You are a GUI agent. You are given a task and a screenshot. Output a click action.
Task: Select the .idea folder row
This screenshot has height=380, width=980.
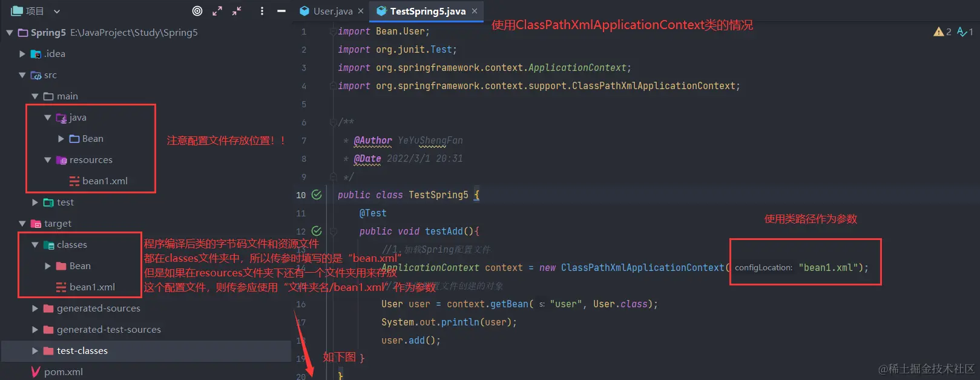pos(146,54)
